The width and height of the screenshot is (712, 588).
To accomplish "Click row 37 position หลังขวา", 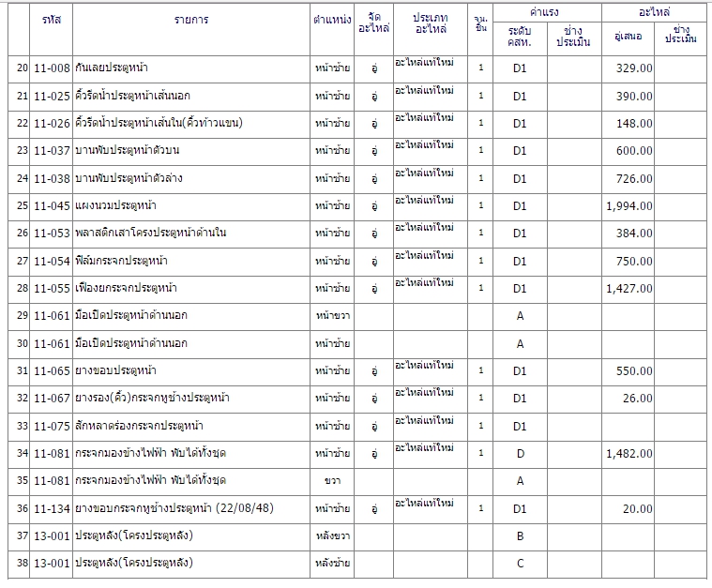I will 332,535.
